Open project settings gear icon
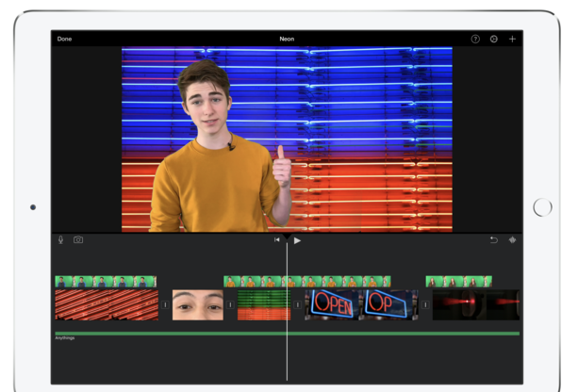 (493, 39)
